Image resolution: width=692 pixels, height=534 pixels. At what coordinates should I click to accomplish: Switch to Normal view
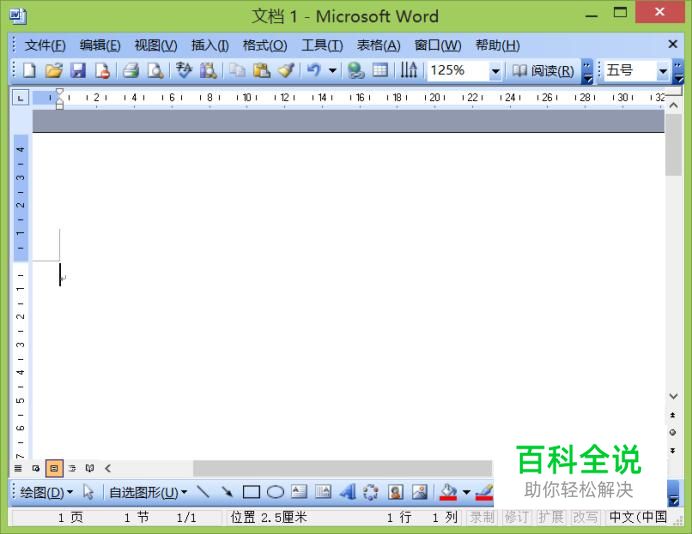coord(18,468)
